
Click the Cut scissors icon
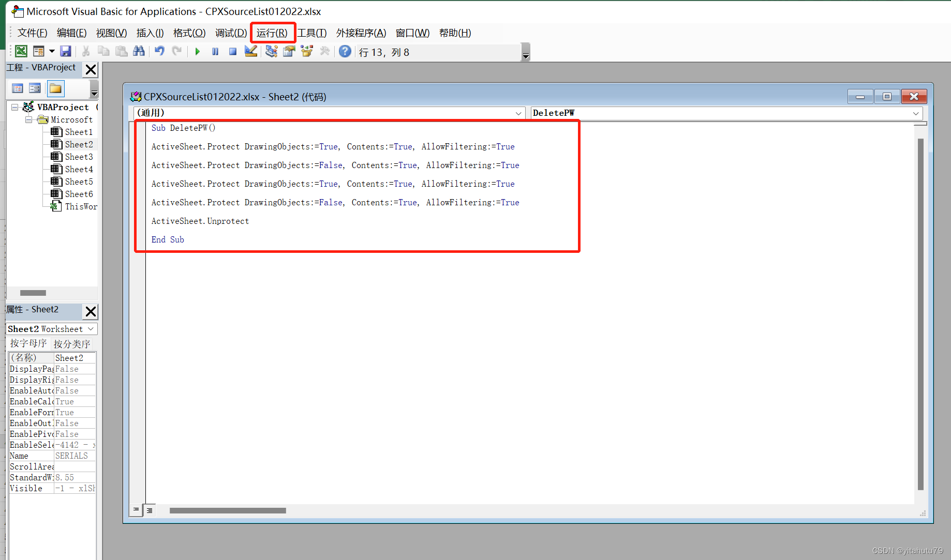click(x=86, y=51)
